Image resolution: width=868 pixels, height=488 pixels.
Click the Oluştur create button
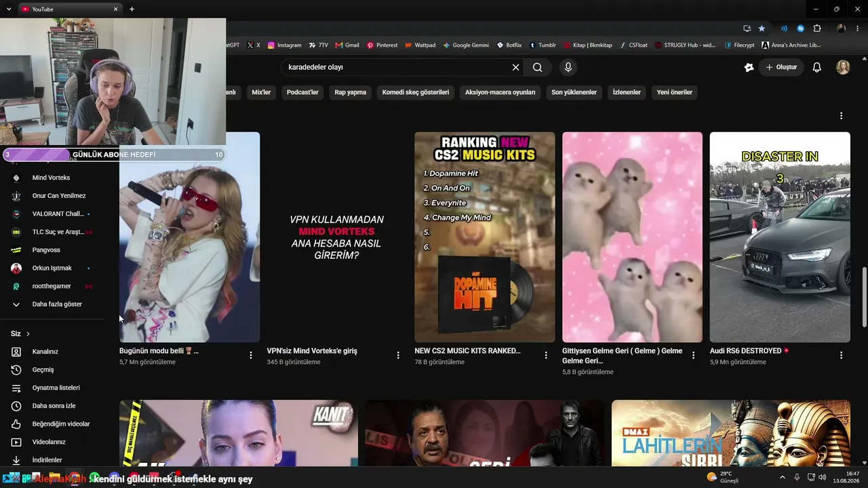click(781, 67)
